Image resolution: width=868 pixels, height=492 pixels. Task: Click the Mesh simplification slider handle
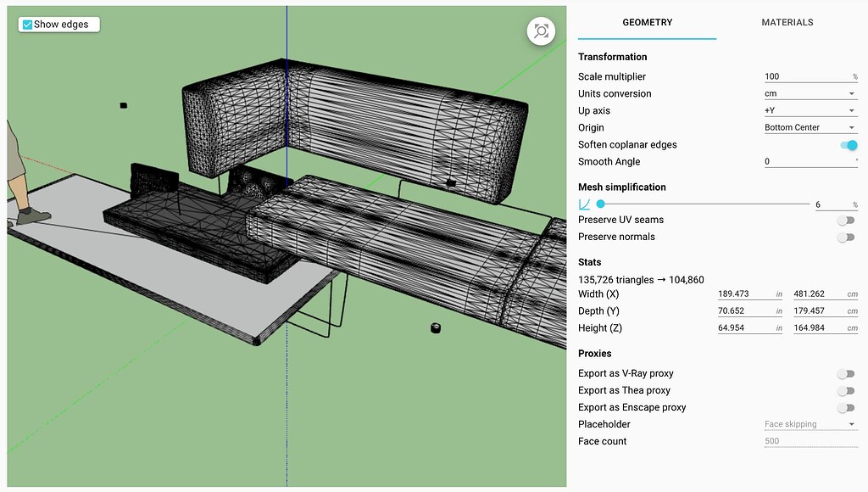point(600,204)
